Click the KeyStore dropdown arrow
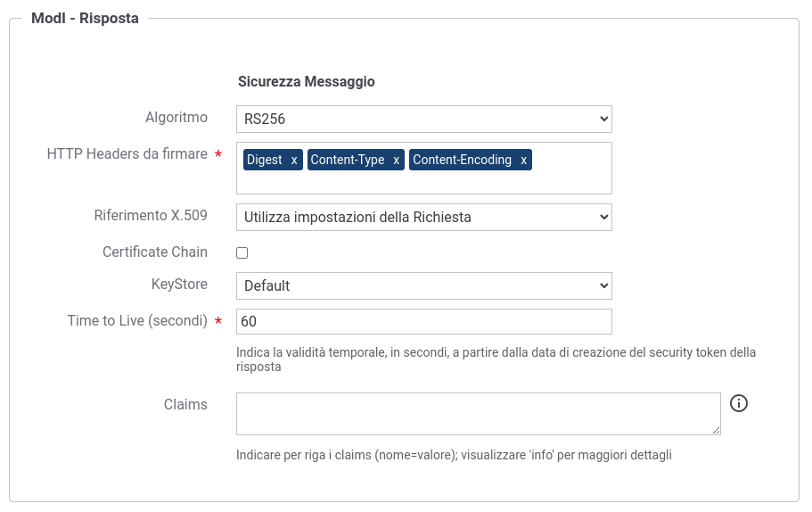 [x=603, y=285]
